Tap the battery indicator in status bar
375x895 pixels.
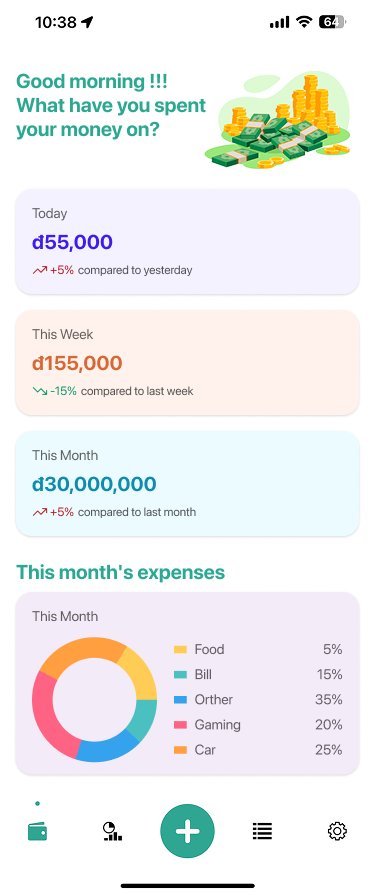coord(333,22)
